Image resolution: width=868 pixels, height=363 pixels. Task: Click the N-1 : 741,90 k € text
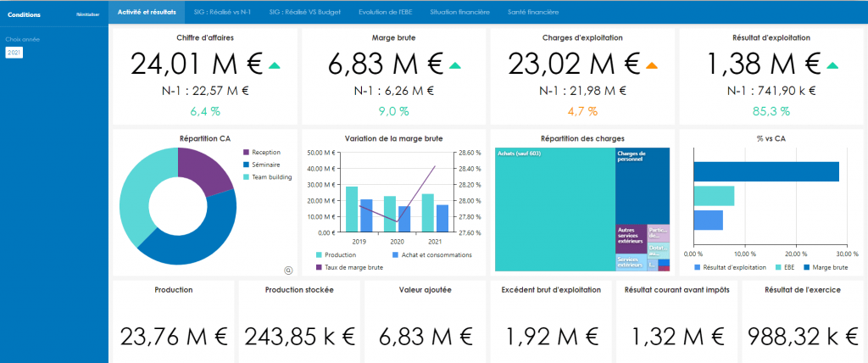(771, 91)
